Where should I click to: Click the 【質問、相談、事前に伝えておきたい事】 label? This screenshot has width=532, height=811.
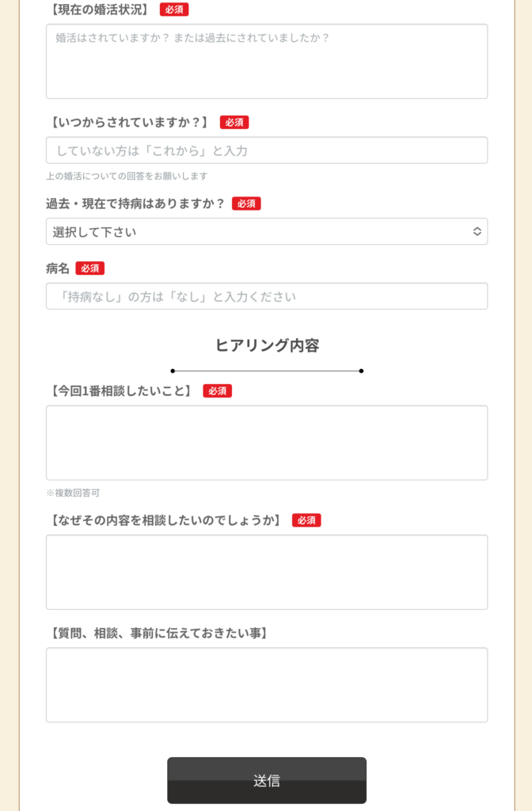click(158, 633)
